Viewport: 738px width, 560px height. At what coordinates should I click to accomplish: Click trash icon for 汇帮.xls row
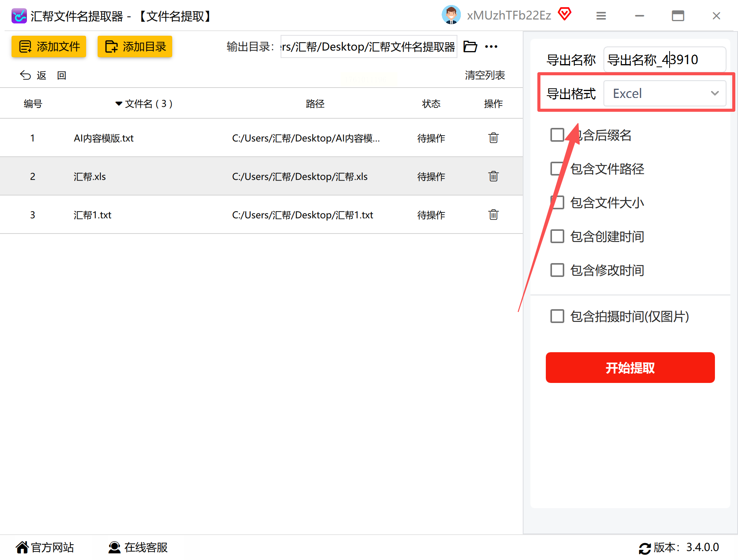[x=493, y=176]
